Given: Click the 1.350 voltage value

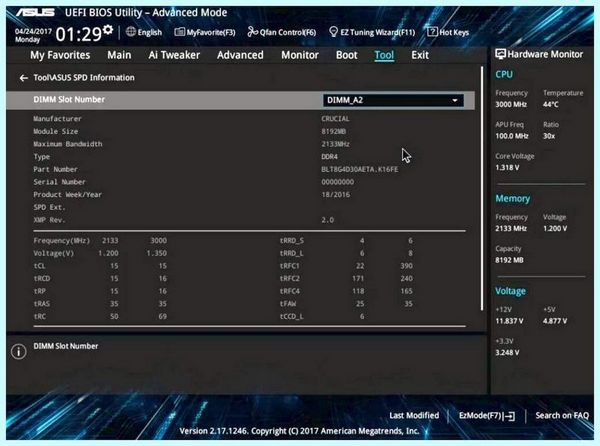Looking at the screenshot, I should coord(156,253).
